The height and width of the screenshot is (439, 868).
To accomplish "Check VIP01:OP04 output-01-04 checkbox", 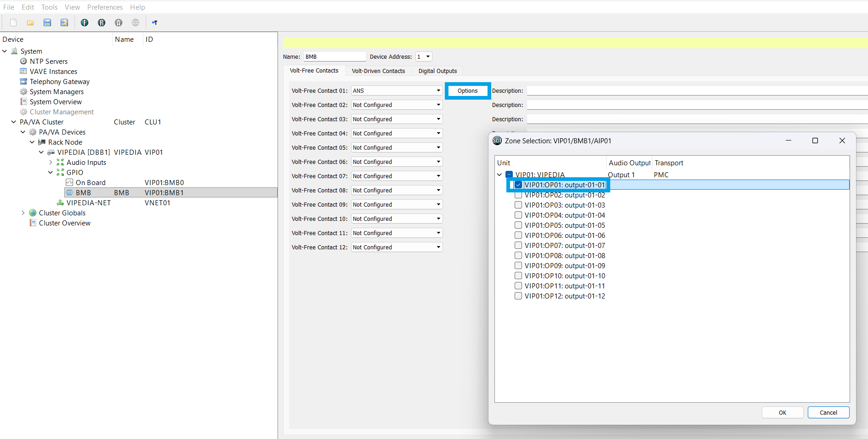I will [x=518, y=215].
